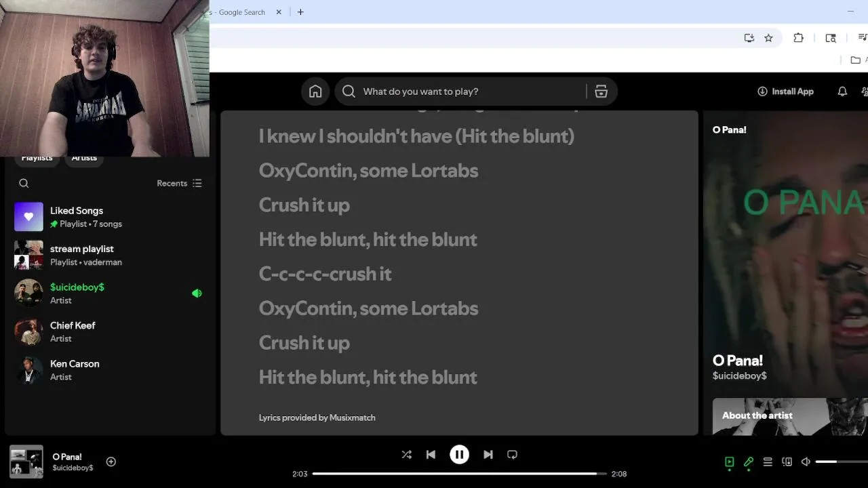Adjust the volume slider

pyautogui.click(x=842, y=462)
